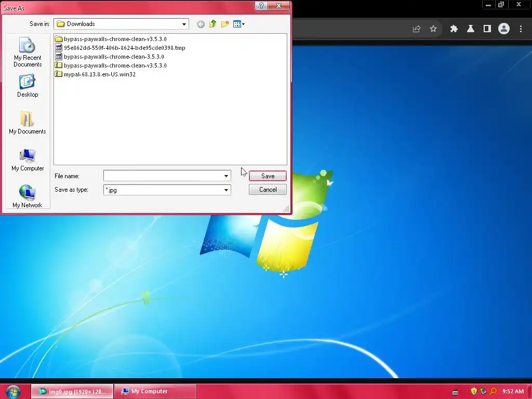The image size is (532, 399).
Task: Switch to img0.jpg taskbar window
Action: [72, 392]
